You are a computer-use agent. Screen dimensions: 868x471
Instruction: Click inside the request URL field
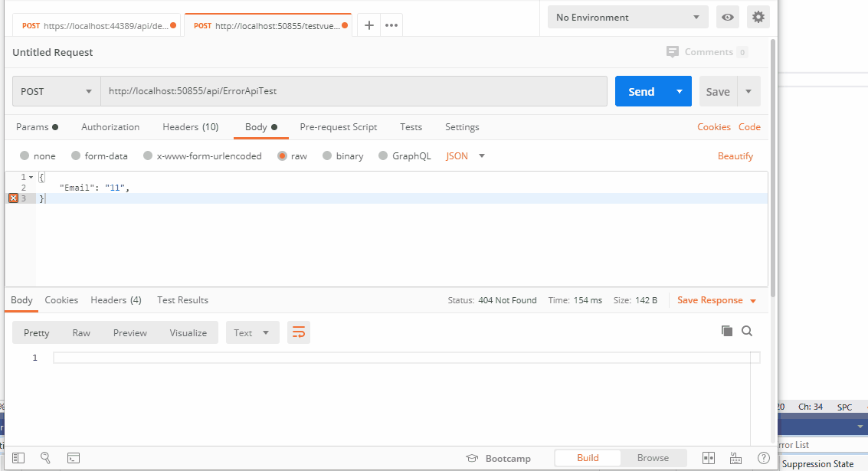pos(306,90)
